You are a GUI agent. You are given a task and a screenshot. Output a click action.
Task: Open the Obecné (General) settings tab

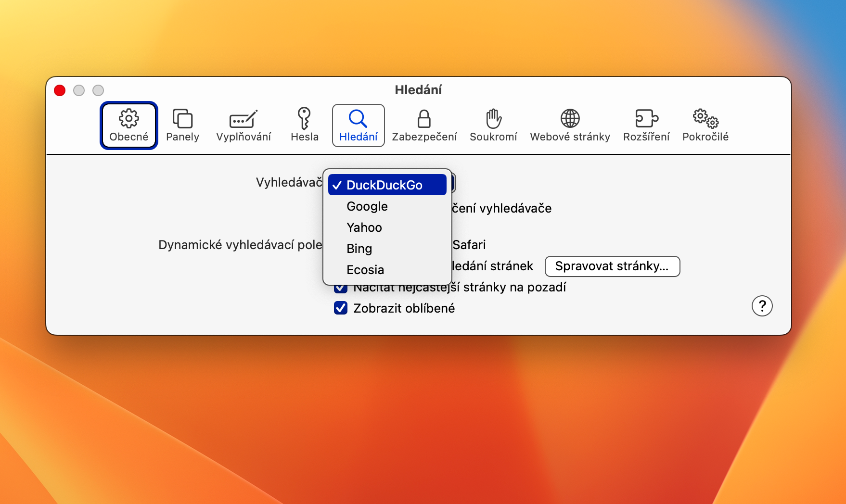point(129,126)
